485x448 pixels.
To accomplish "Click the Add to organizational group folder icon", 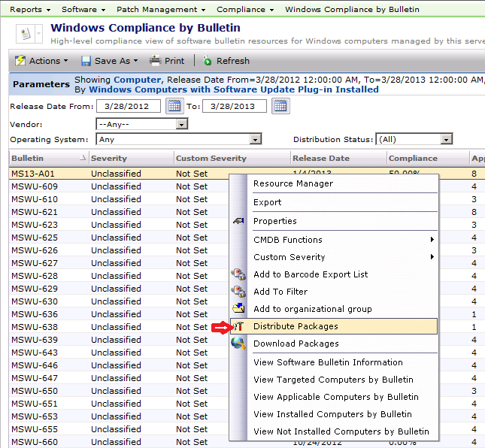I will (238, 308).
